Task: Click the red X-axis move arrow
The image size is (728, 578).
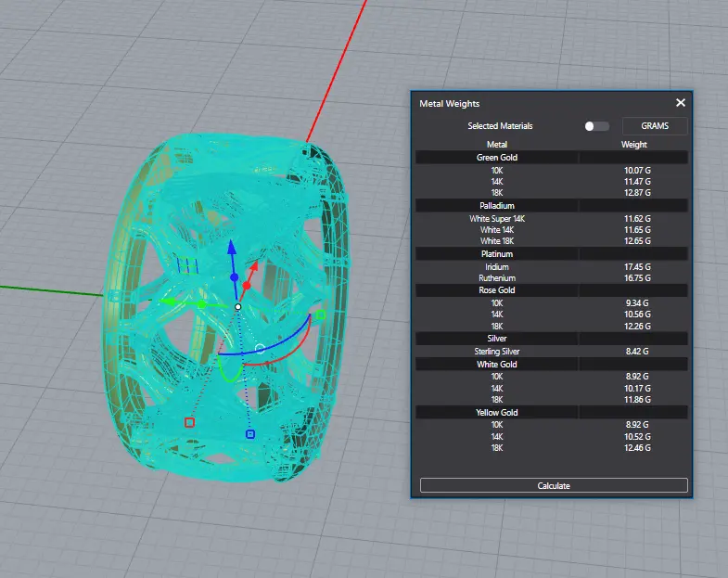Action: (x=254, y=266)
